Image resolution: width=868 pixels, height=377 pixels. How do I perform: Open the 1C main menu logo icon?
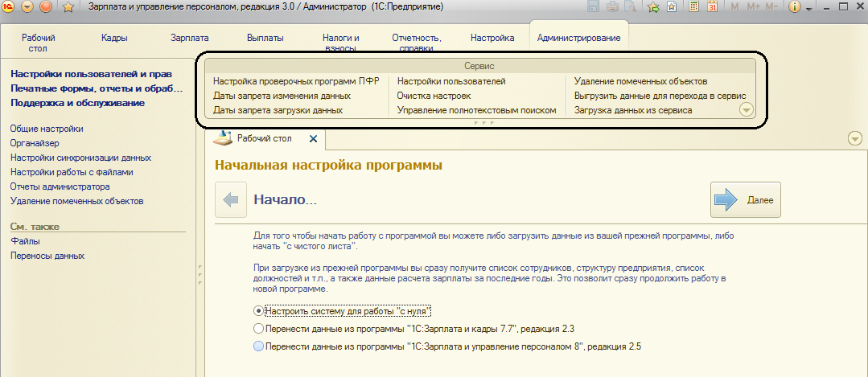pyautogui.click(x=10, y=6)
